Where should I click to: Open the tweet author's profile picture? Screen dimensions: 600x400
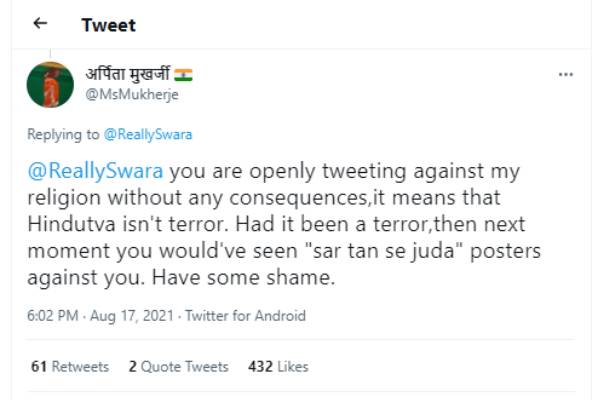tap(50, 85)
